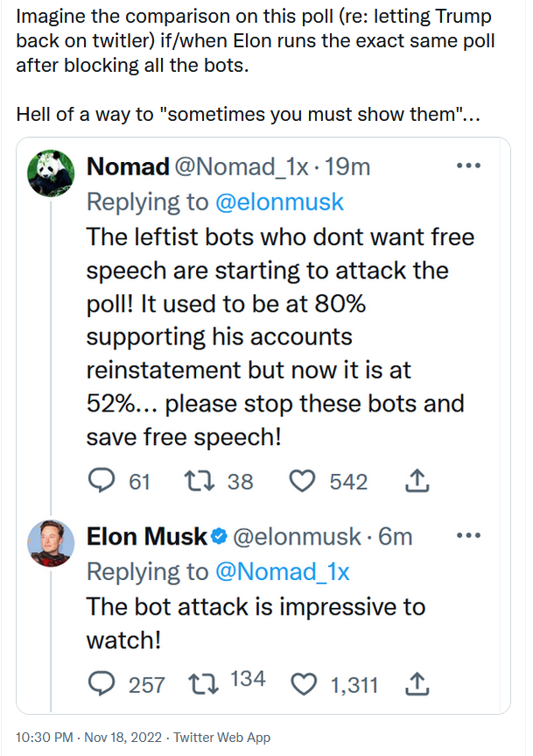533x756 pixels.
Task: Retweet Elon Musk's bot attack tweet
Action: click(203, 684)
